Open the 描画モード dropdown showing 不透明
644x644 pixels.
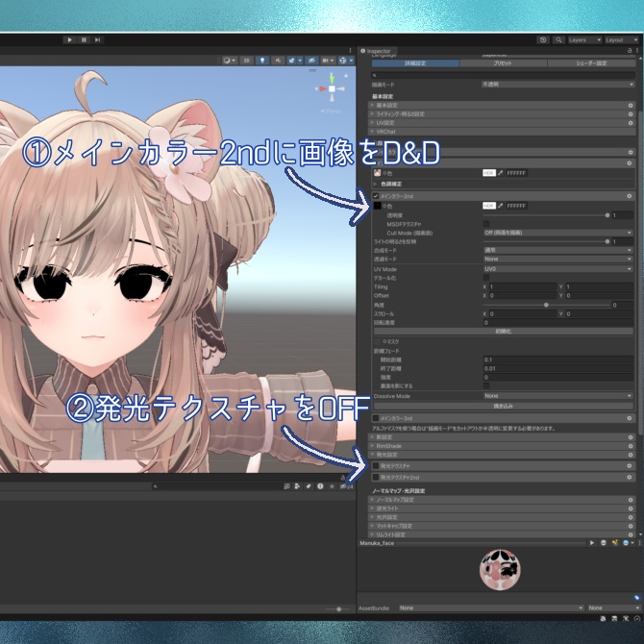557,85
